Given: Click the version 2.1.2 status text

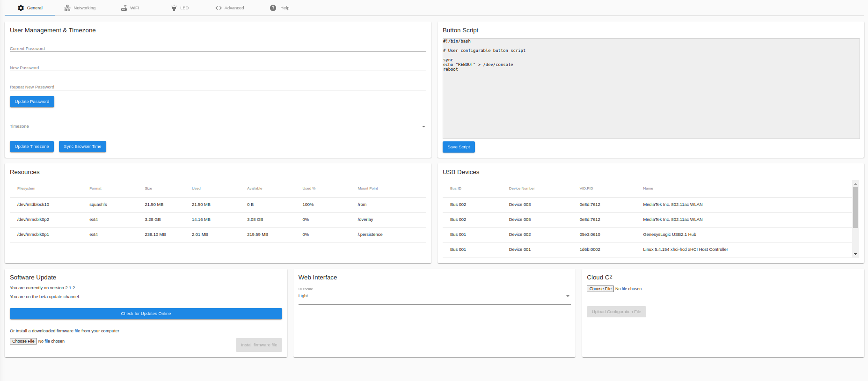Looking at the screenshot, I should [43, 288].
